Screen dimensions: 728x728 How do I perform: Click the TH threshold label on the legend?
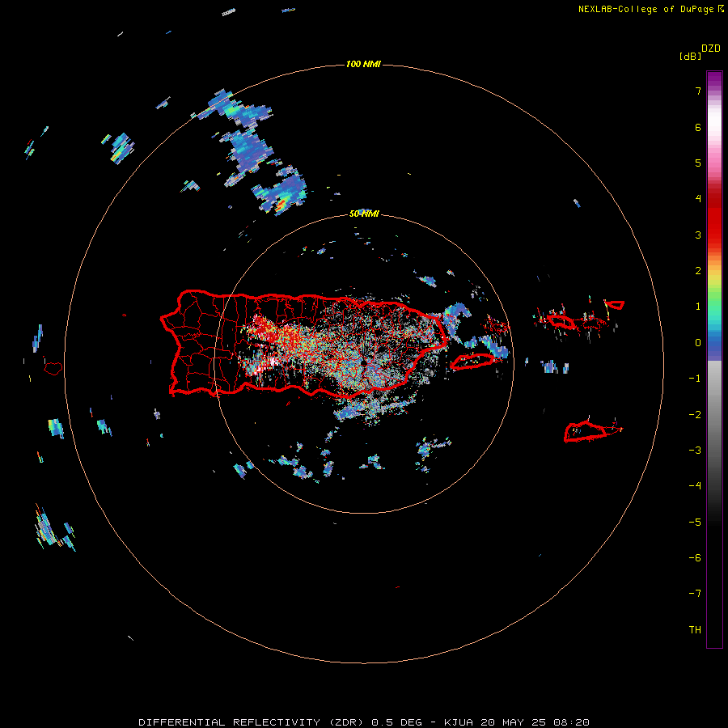[695, 630]
